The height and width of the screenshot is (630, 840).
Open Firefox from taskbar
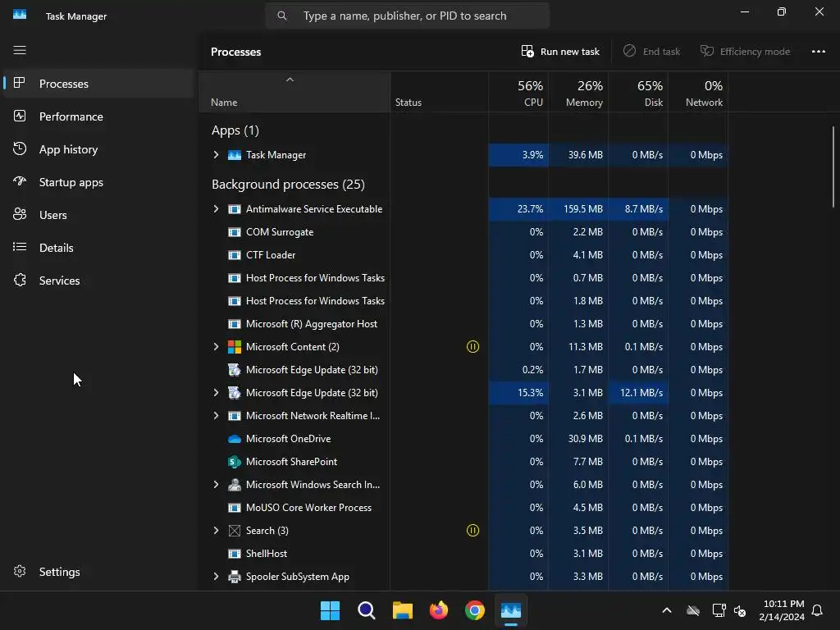[439, 610]
